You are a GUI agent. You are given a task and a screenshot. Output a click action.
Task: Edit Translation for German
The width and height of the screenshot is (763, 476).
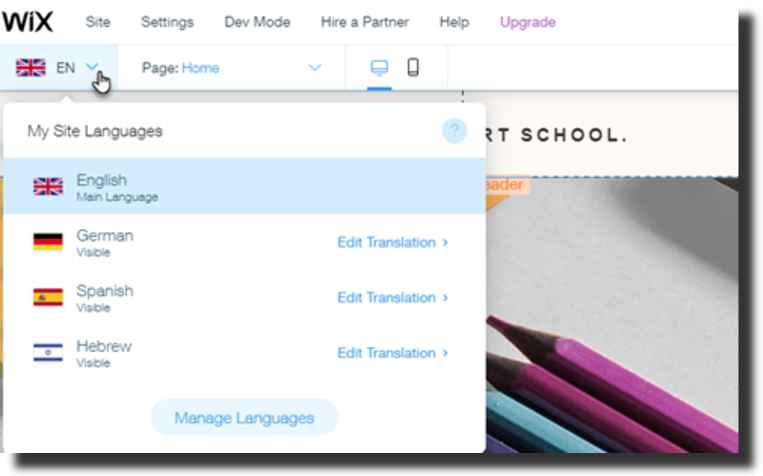392,242
